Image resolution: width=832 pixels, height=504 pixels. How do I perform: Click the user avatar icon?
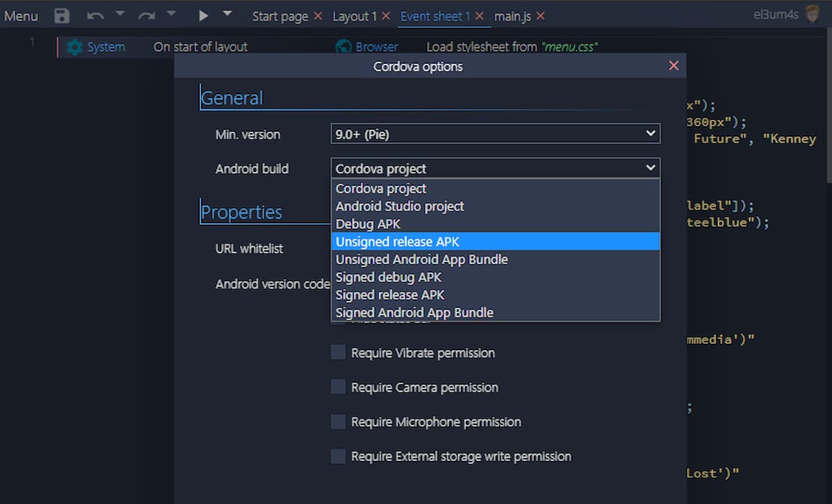[813, 15]
